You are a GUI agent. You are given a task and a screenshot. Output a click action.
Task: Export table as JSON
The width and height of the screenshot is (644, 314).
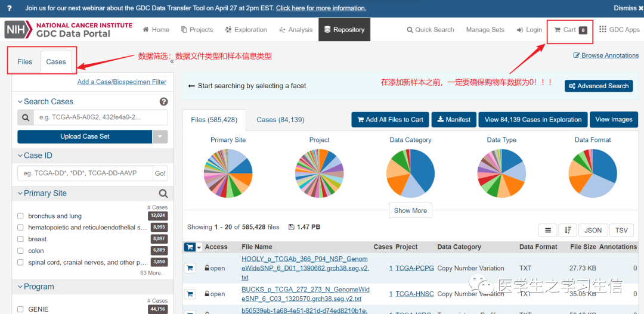593,230
